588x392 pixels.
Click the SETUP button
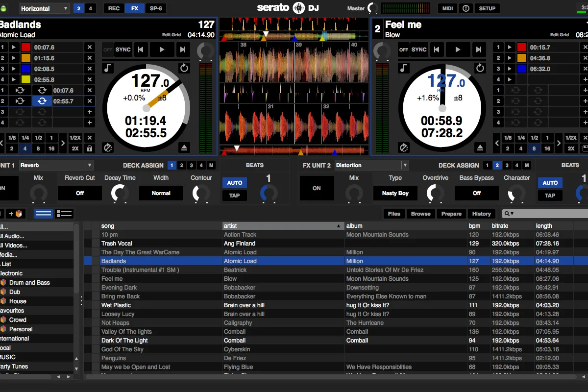[x=487, y=8]
